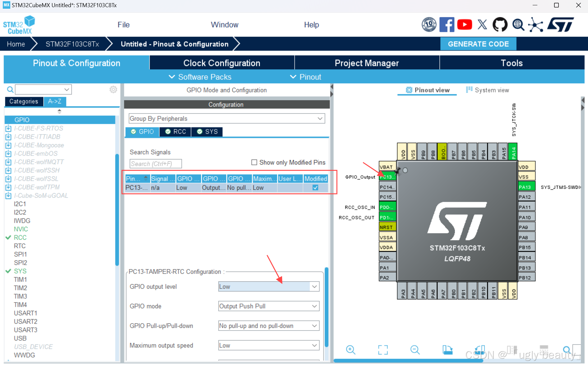Sort by the Pin Name column header

coord(137,179)
